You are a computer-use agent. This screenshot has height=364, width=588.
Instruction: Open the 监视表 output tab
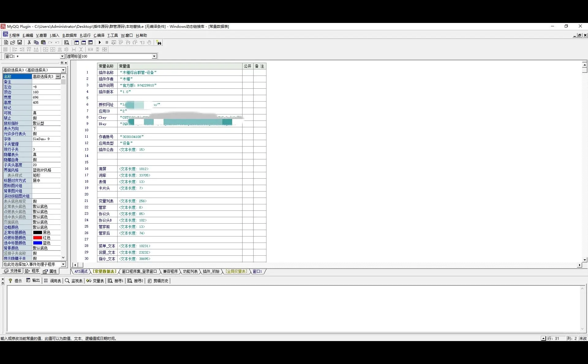[74, 281]
